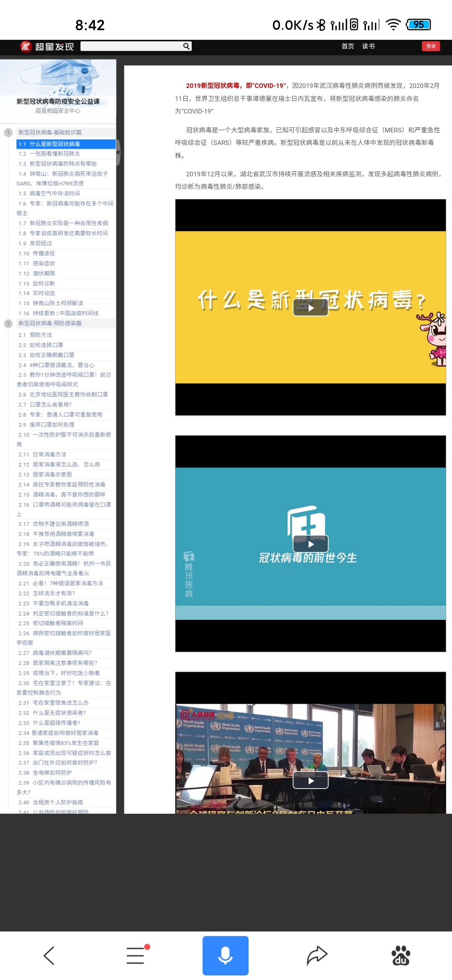Screen dimensions: 452x980
Task: Tap the blue microphone voice button
Action: pyautogui.click(x=225, y=956)
